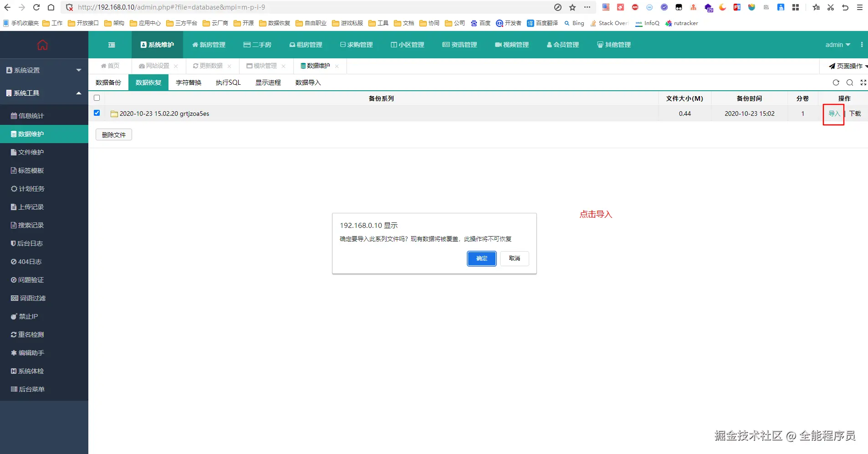Open the browser hamburger menu
This screenshot has width=868, height=454.
(860, 7)
